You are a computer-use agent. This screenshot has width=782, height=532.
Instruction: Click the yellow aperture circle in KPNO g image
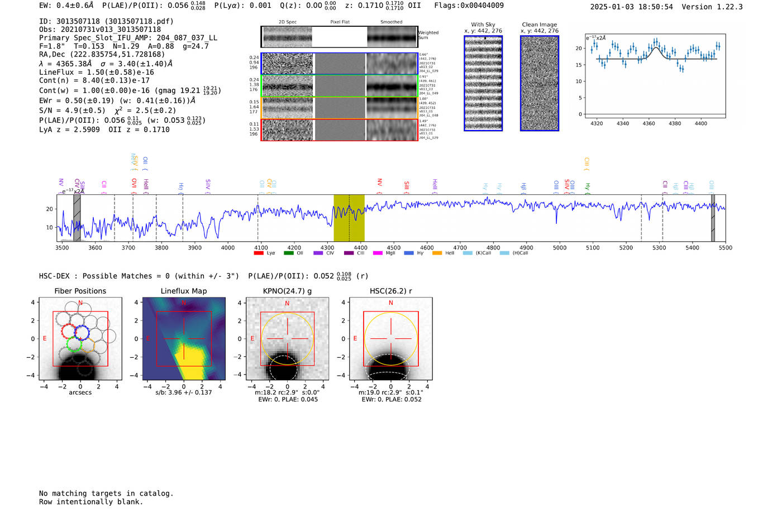pyautogui.click(x=287, y=313)
